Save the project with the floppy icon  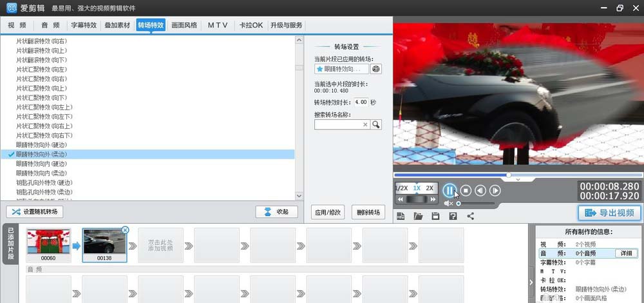[x=435, y=216]
